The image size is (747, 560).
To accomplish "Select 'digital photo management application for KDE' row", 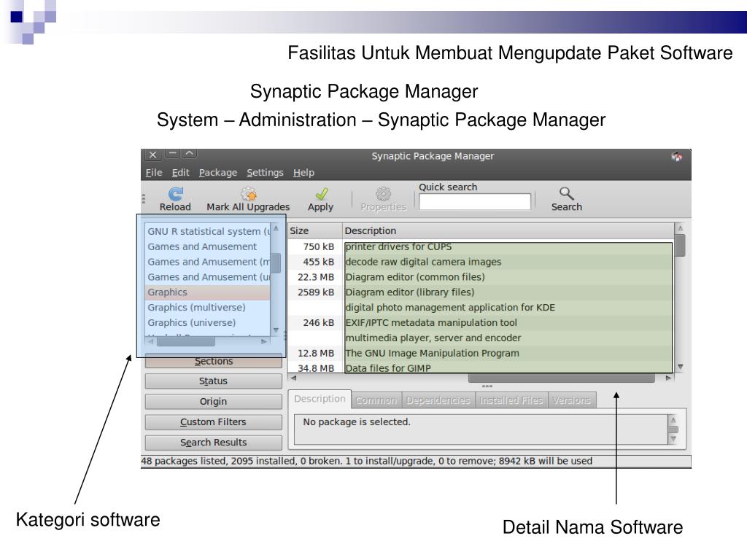I will (x=481, y=308).
